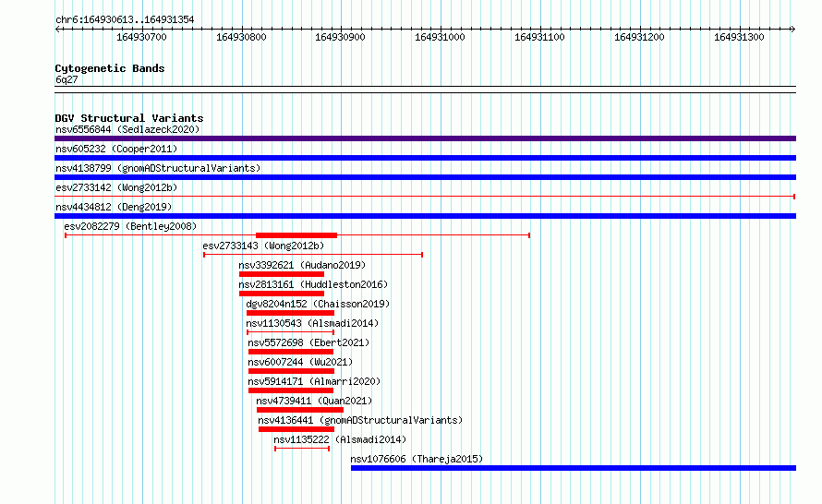Click thin red line under nsv1130543
Image resolution: width=822 pixels, height=504 pixels.
(290, 332)
